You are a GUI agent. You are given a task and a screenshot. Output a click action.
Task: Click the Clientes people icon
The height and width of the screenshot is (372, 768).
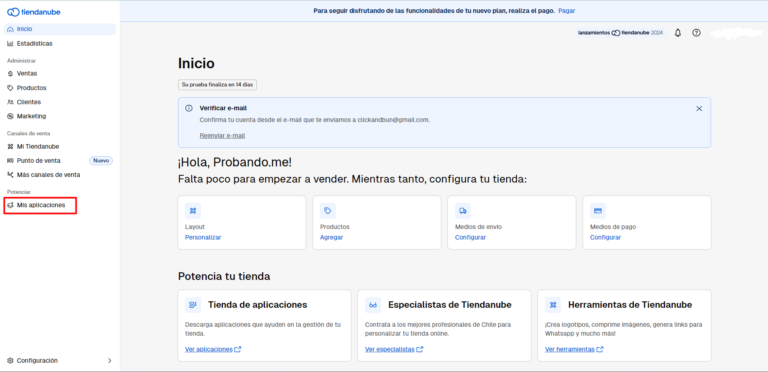point(10,102)
